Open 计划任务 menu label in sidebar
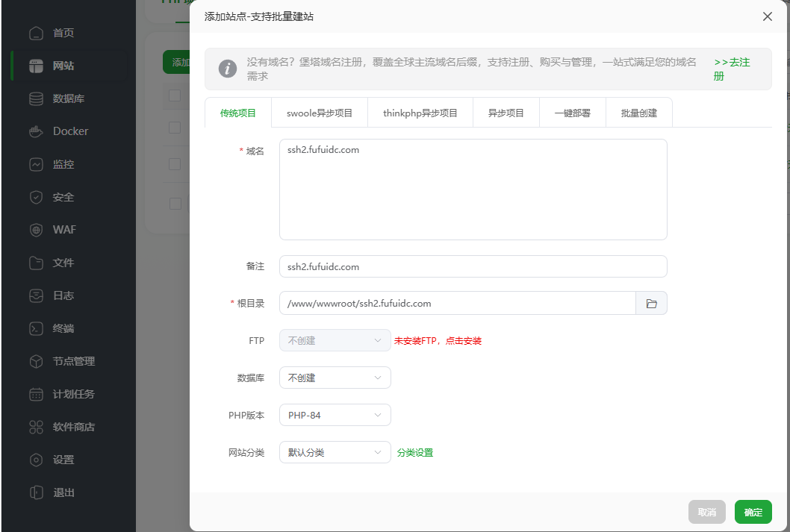Image resolution: width=790 pixels, height=532 pixels. point(74,394)
